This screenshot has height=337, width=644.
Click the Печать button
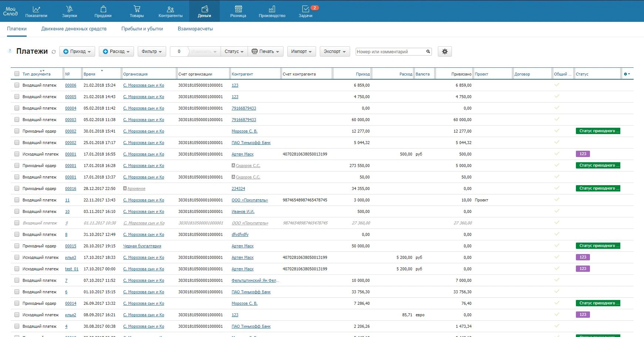[266, 51]
